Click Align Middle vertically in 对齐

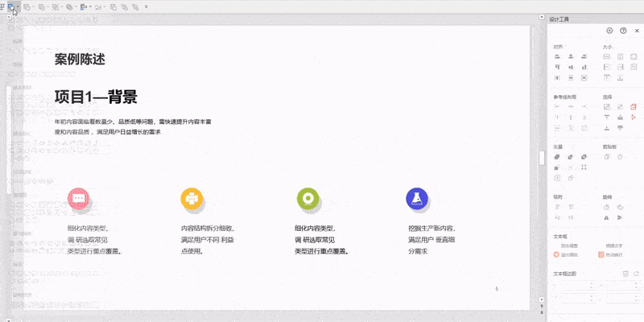click(571, 67)
